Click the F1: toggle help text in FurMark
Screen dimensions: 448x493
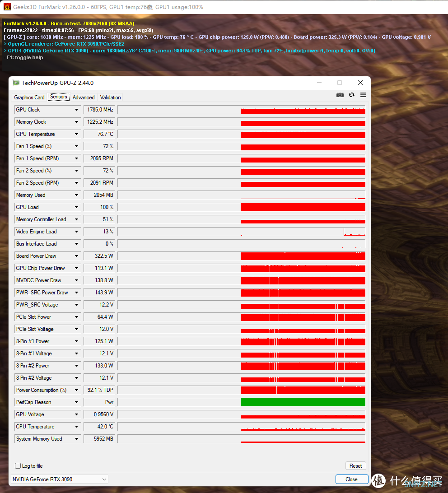[23, 57]
